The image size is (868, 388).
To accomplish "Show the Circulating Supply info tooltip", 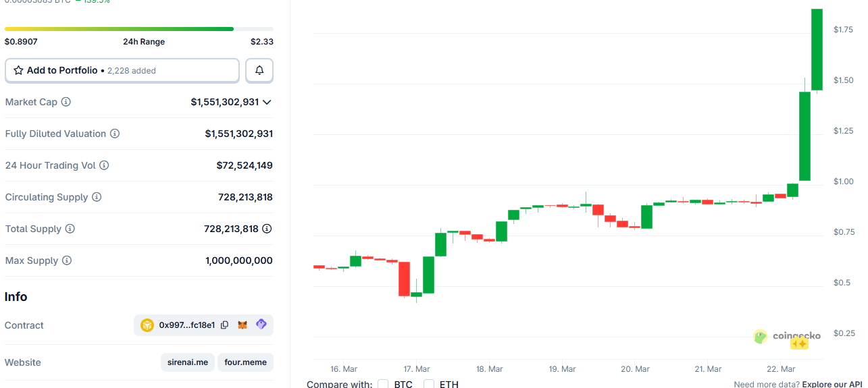I will (x=97, y=197).
